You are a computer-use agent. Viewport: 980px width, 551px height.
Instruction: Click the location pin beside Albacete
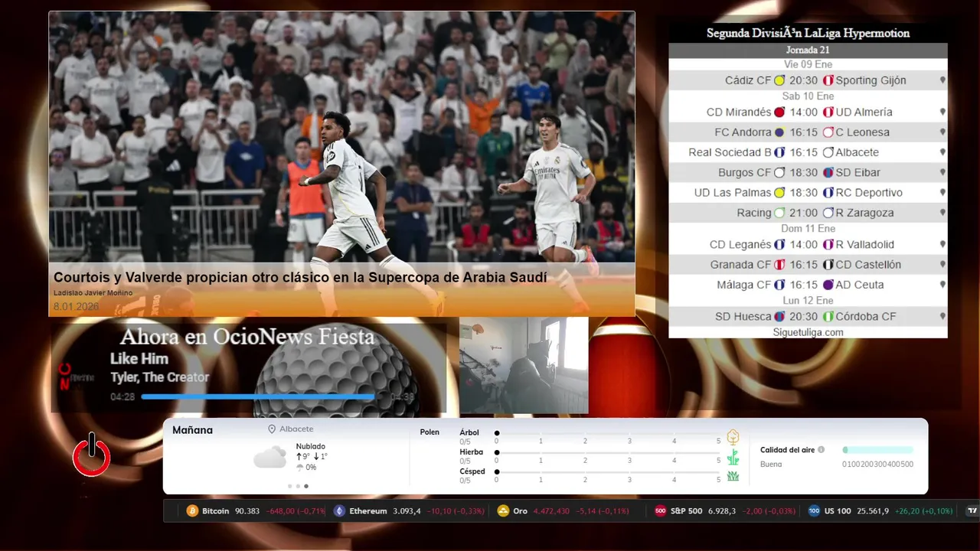pos(272,429)
